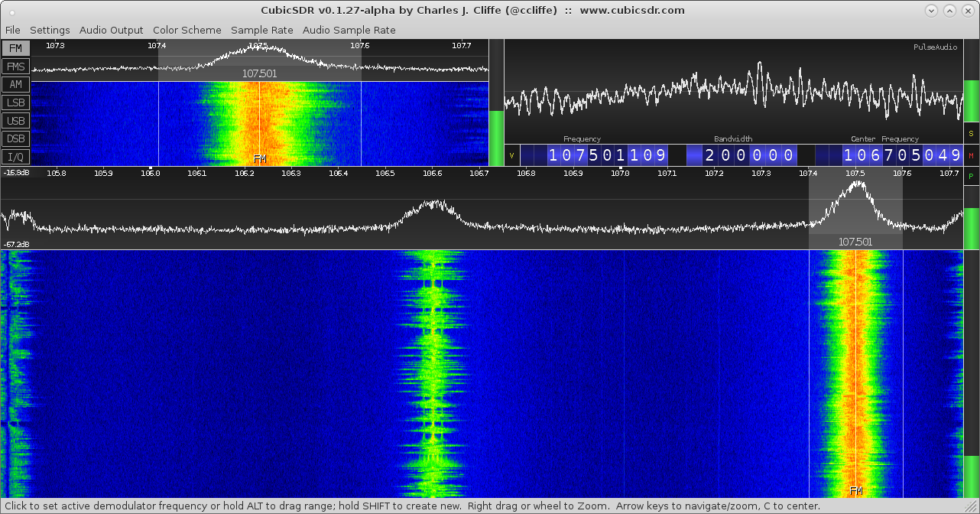Click the 107.501 demodulator label
The image size is (980, 514).
point(855,242)
